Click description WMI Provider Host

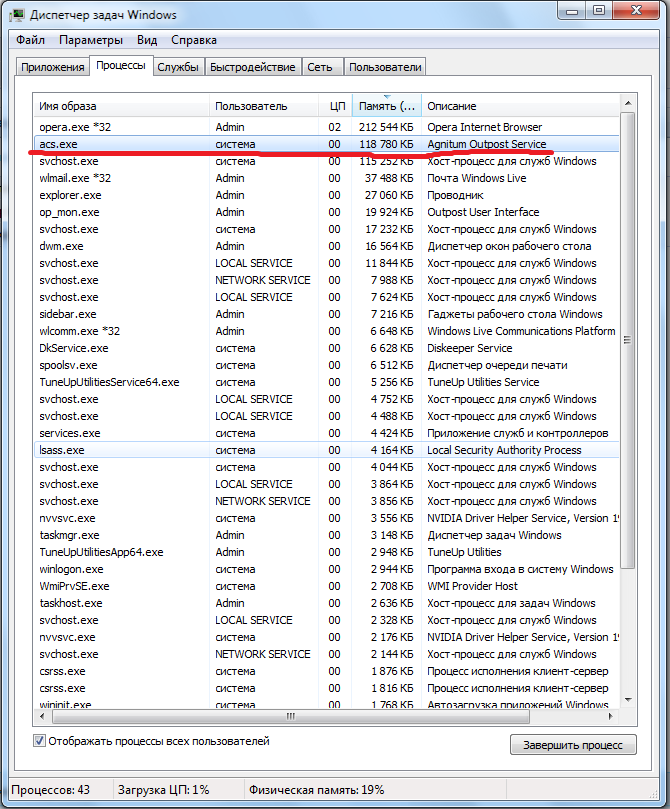pos(472,586)
